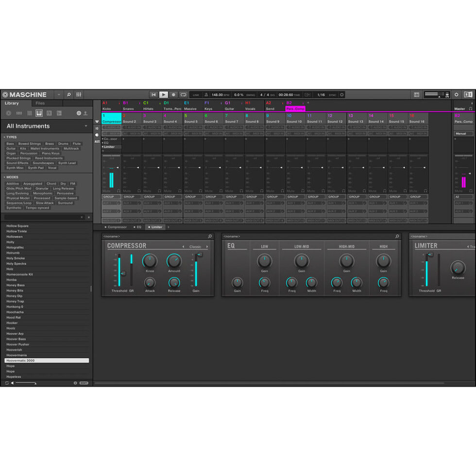Switch Compressor mode to next with right arrow
Image resolution: width=476 pixels, height=476 pixels.
tap(207, 247)
